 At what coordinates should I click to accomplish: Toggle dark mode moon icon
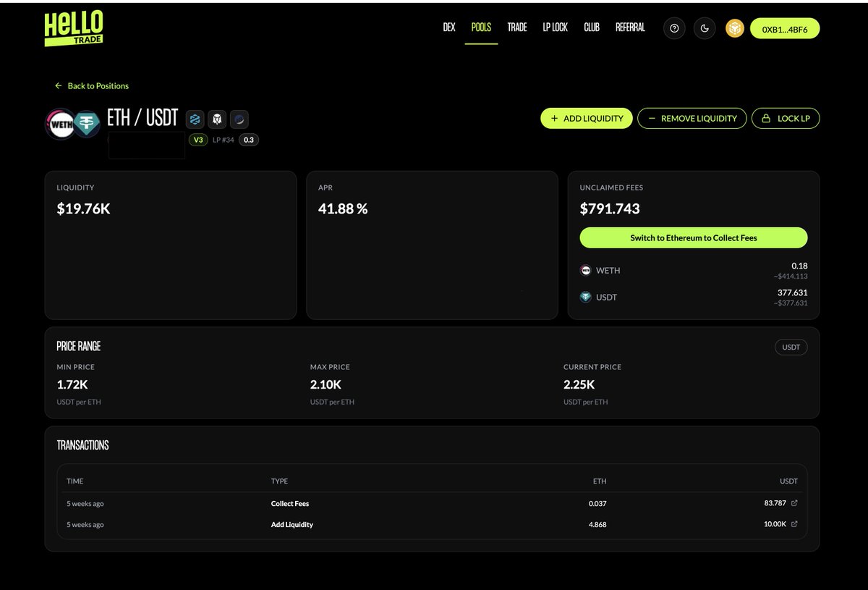pyautogui.click(x=705, y=28)
